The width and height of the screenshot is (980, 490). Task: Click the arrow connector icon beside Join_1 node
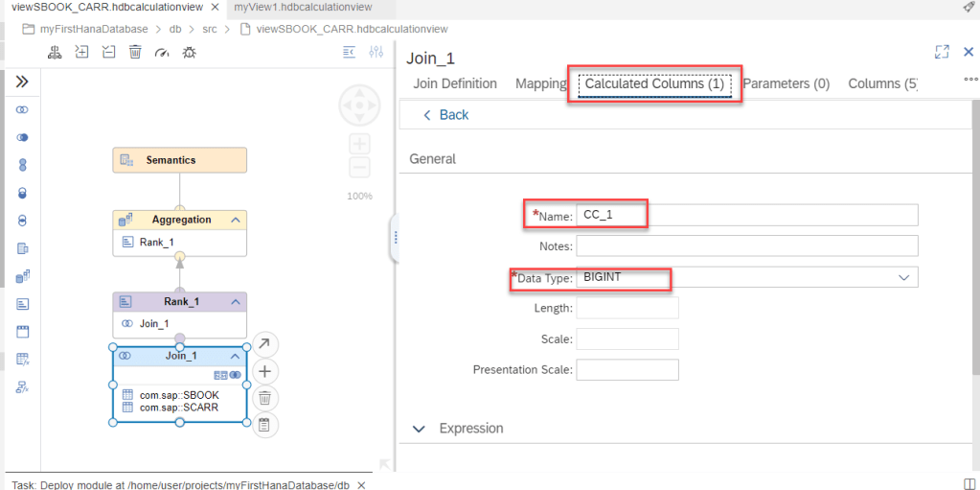point(265,344)
